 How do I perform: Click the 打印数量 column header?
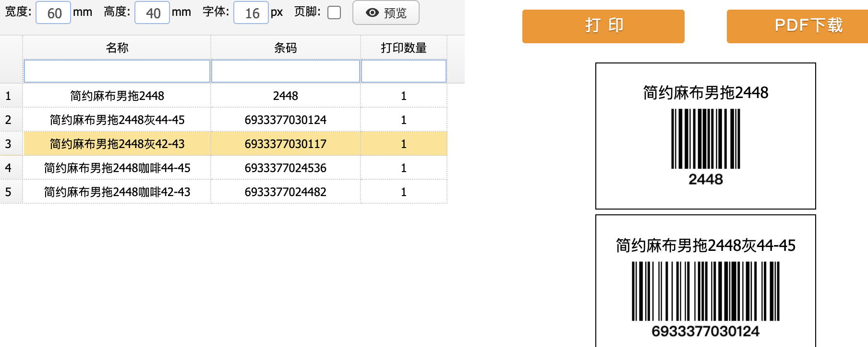tap(404, 48)
